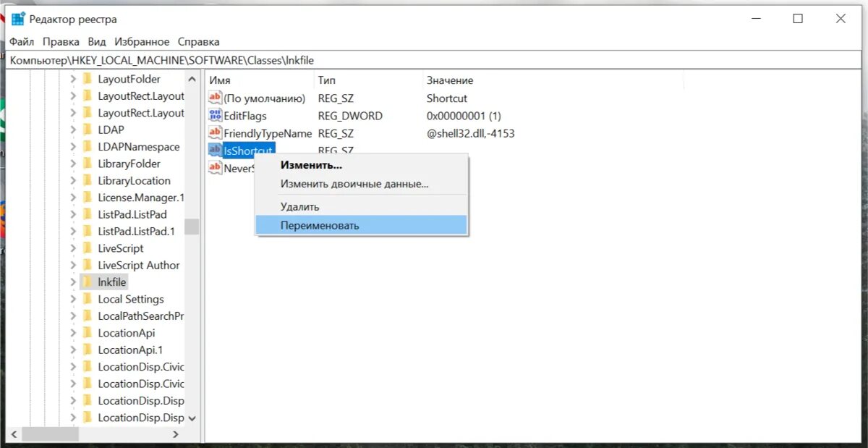Click the LDAPNamespace folder icon
The width and height of the screenshot is (868, 448).
coord(88,147)
